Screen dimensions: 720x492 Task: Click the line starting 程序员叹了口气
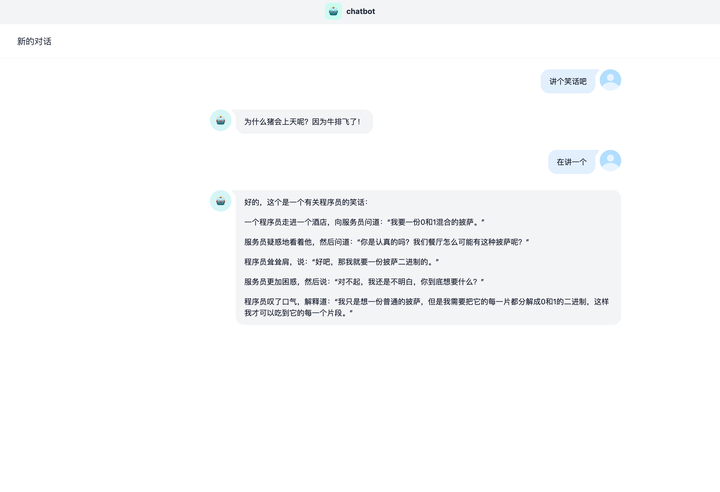point(427,307)
